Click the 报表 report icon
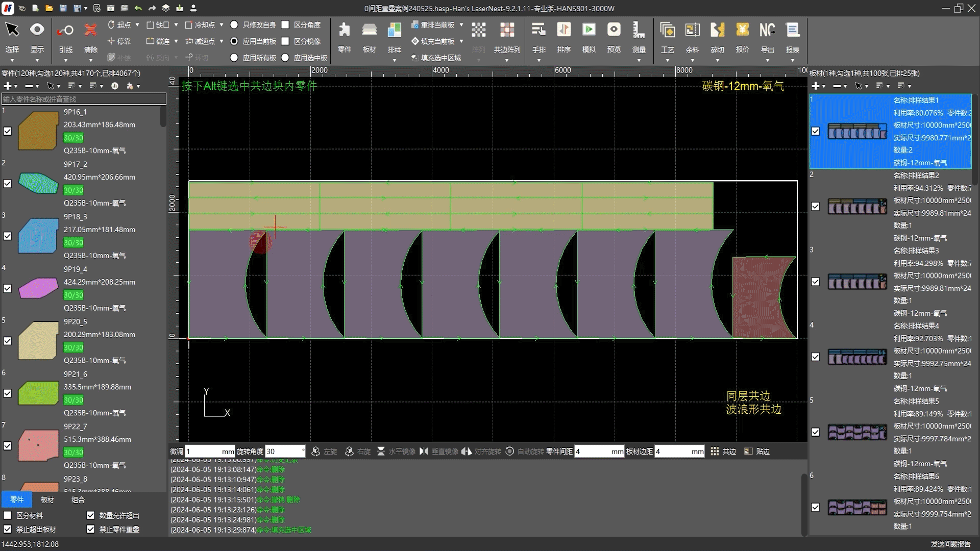Viewport: 980px width, 551px height. pos(792,30)
